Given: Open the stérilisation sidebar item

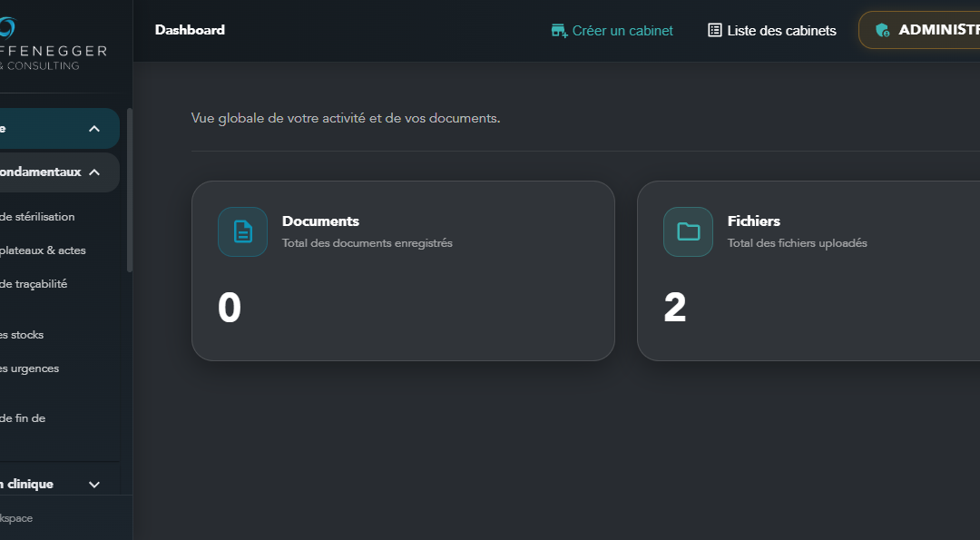Looking at the screenshot, I should click(x=37, y=217).
